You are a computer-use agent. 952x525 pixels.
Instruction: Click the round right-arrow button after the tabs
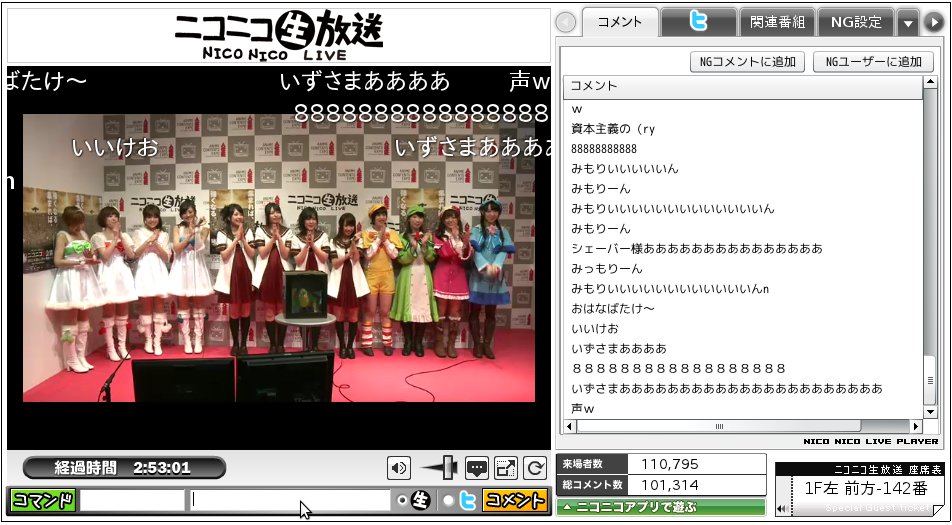click(933, 22)
